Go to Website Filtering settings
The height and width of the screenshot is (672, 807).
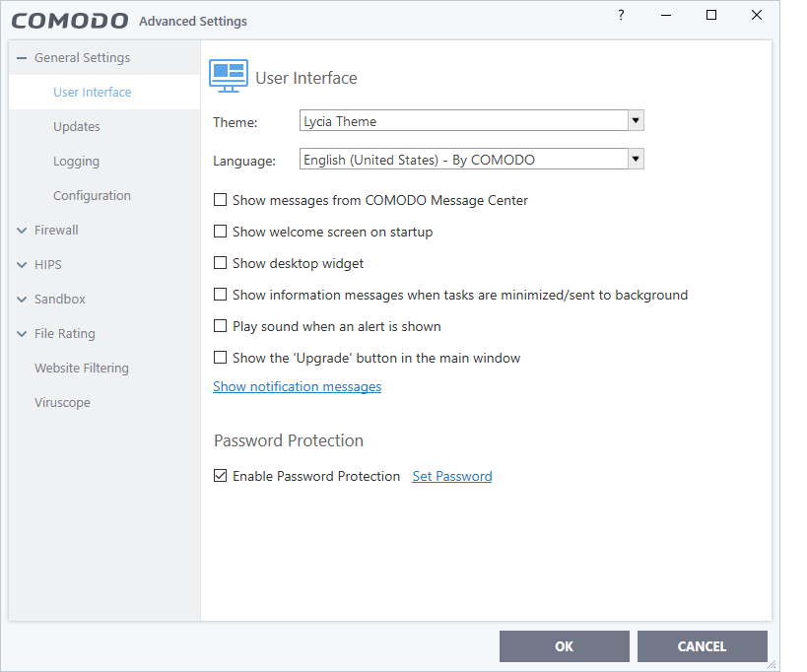(82, 369)
